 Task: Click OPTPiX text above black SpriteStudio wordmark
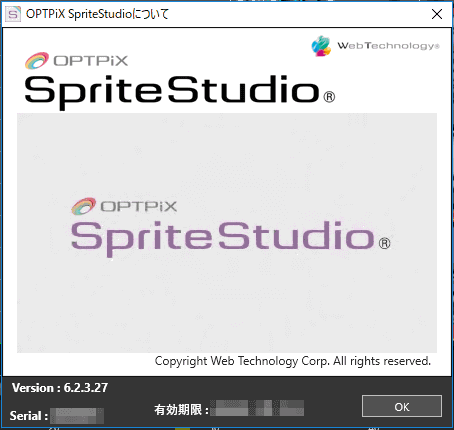click(91, 61)
